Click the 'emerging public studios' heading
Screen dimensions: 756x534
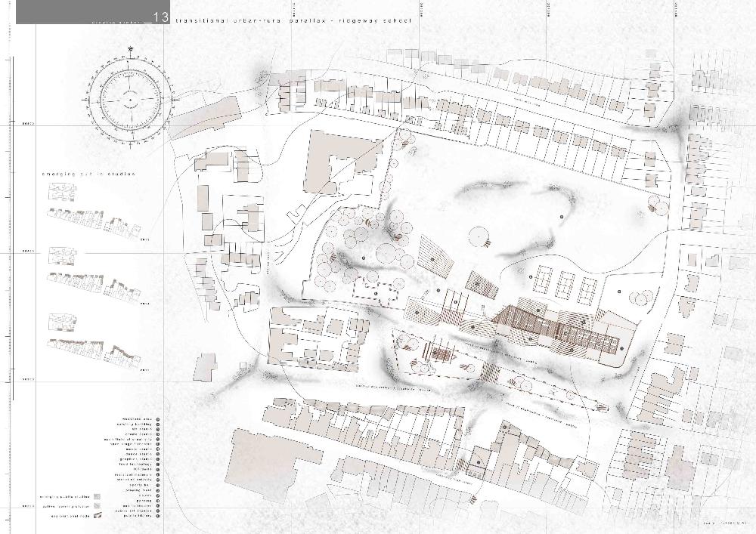point(89,174)
